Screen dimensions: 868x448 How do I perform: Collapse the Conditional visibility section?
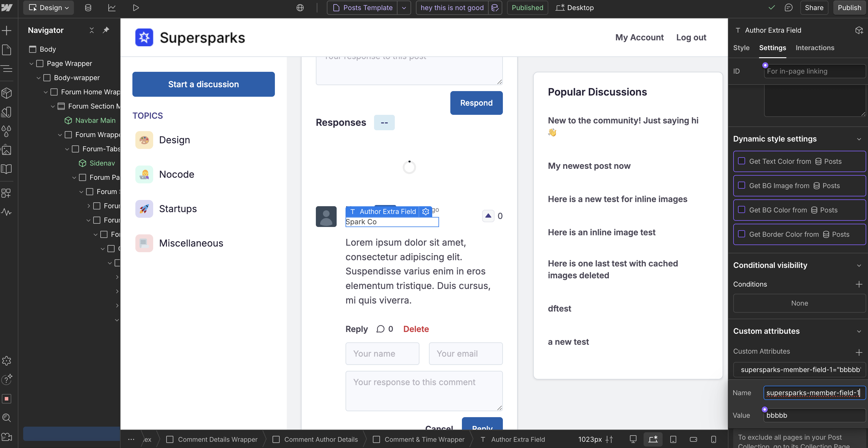coord(859,265)
